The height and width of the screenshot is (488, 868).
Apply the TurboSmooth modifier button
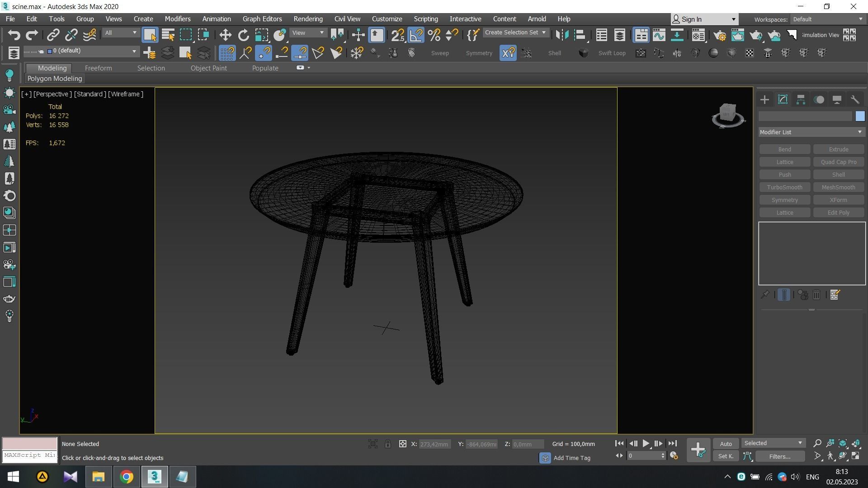click(x=785, y=188)
